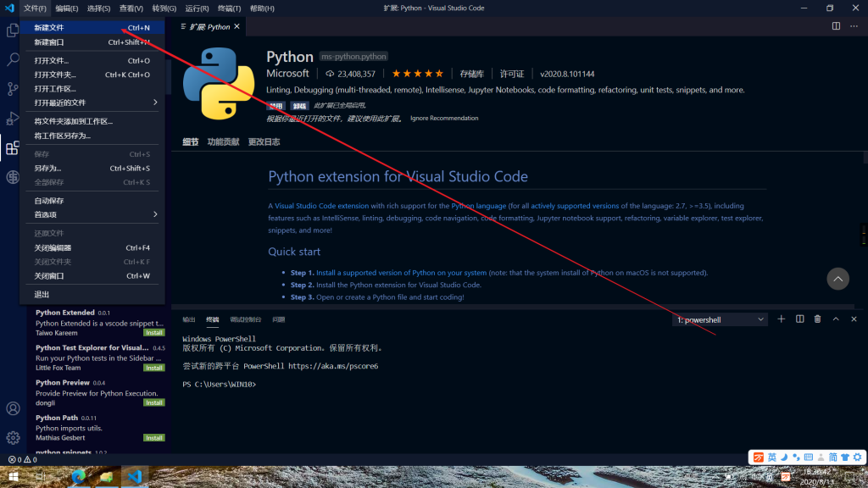The image size is (868, 488).
Task: Open the Explorer view in activity bar
Action: (x=12, y=30)
